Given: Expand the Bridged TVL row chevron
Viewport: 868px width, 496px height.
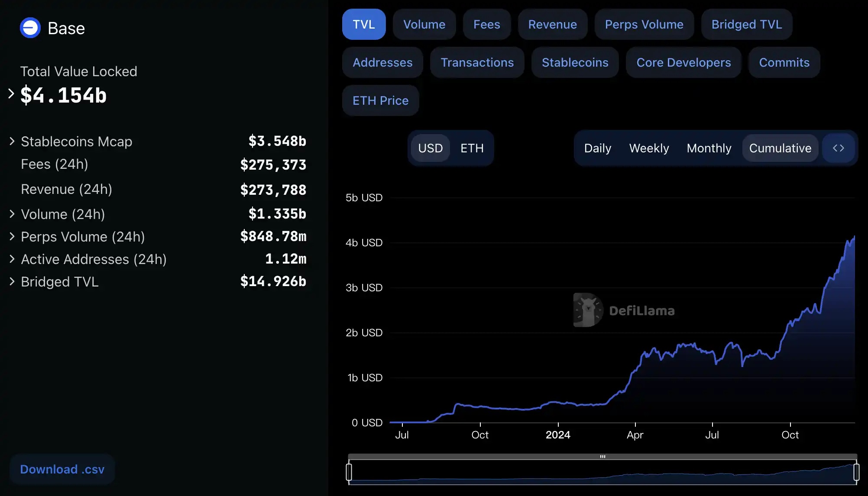Looking at the screenshot, I should coord(12,281).
